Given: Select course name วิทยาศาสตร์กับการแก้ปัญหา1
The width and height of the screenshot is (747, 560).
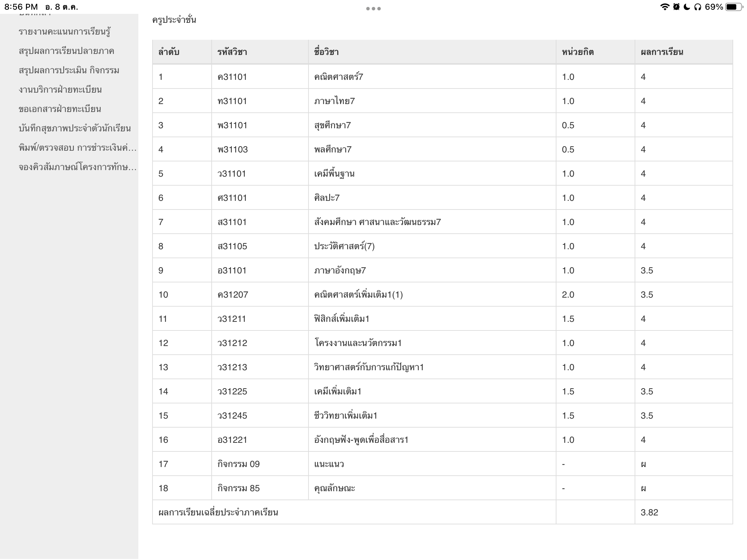Looking at the screenshot, I should [369, 367].
